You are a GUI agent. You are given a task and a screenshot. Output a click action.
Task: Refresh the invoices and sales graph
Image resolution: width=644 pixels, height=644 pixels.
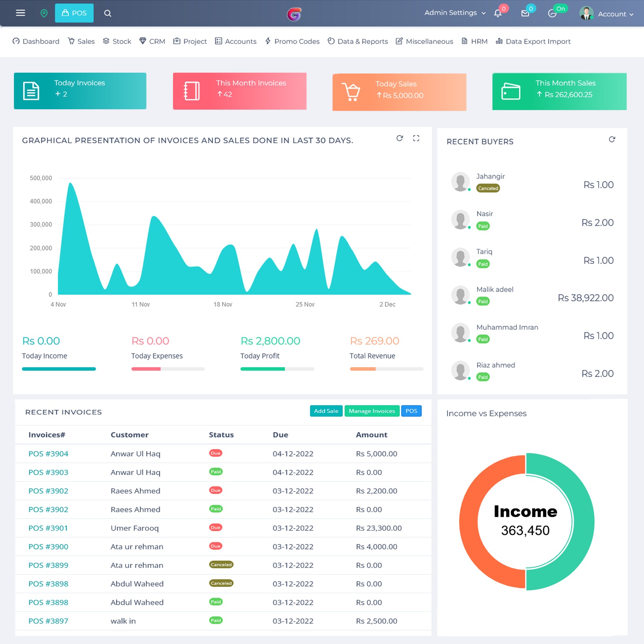(x=400, y=138)
